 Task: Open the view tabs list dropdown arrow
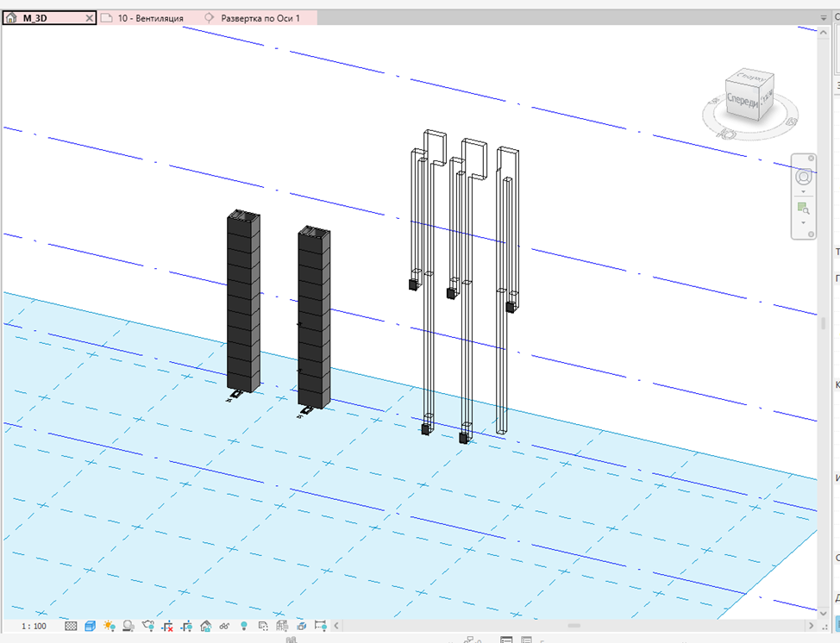(x=824, y=18)
